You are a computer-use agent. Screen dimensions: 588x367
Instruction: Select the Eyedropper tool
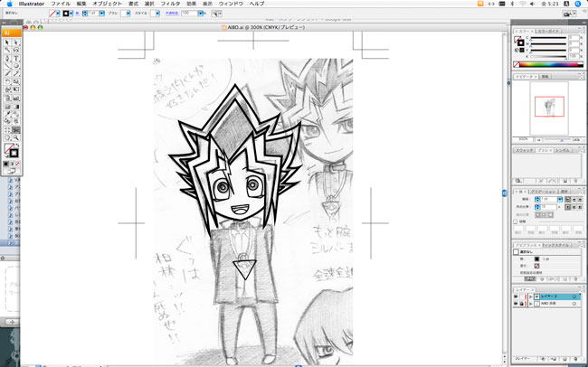click(7, 114)
